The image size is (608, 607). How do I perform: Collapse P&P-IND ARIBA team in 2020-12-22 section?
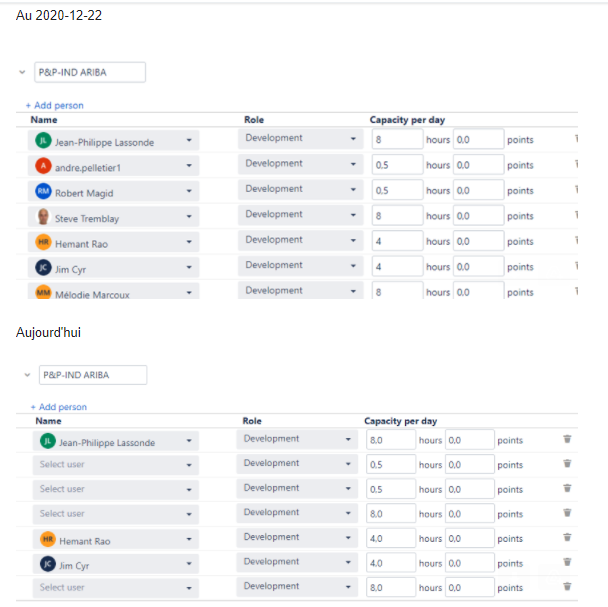point(22,72)
